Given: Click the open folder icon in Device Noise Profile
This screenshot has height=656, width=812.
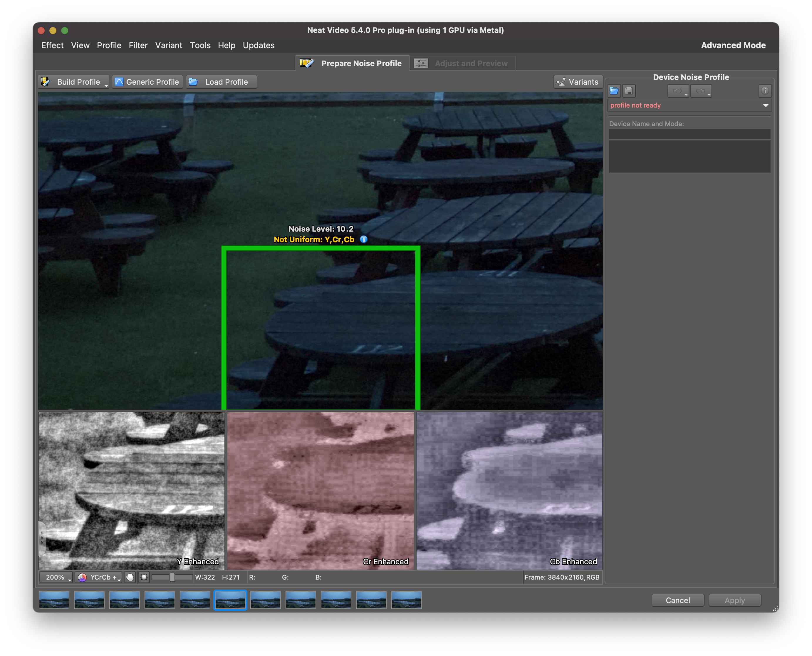Looking at the screenshot, I should 614,91.
